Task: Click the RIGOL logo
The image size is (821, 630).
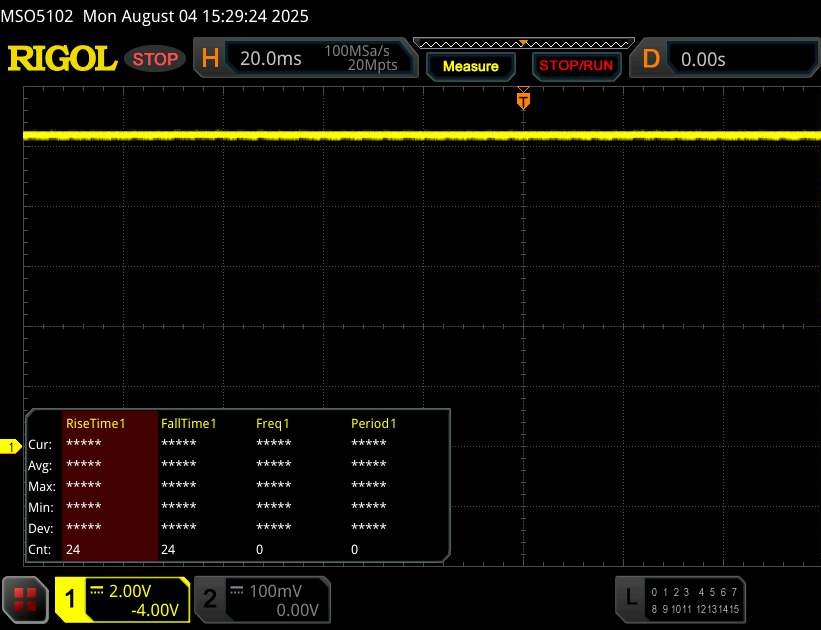Action: (x=62, y=58)
